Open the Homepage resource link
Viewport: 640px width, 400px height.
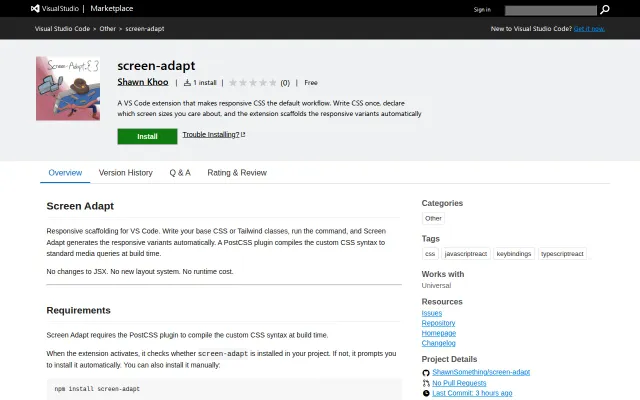(x=439, y=333)
